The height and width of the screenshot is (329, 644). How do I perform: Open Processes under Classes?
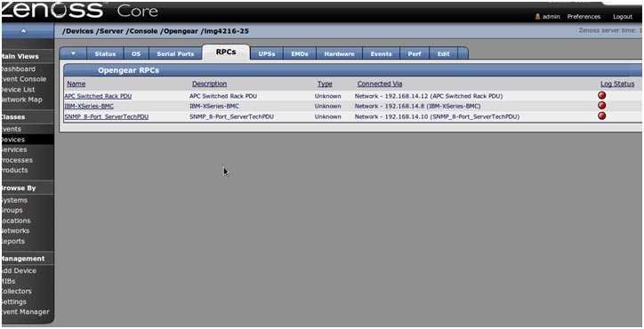(16, 160)
